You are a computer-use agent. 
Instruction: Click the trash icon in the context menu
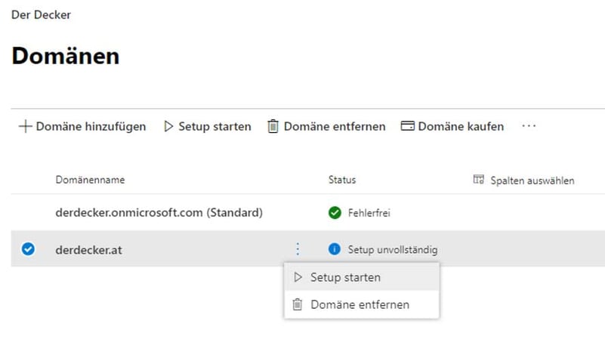click(x=297, y=304)
